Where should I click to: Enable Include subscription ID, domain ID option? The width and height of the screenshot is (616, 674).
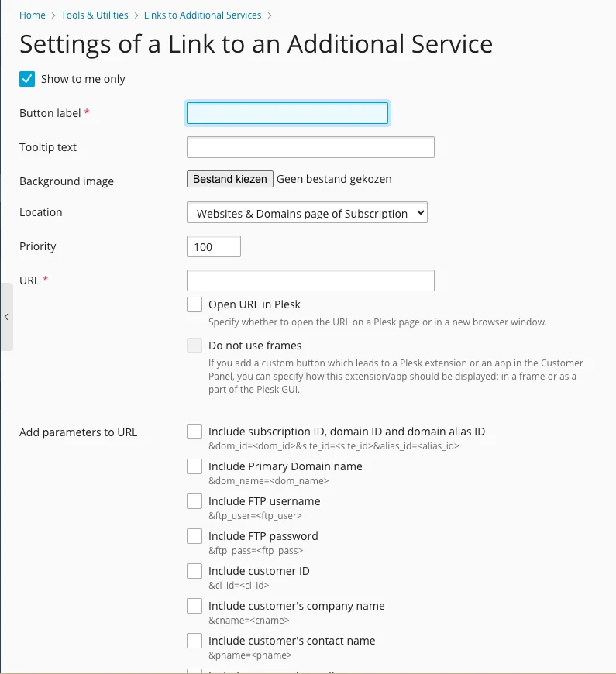[194, 432]
